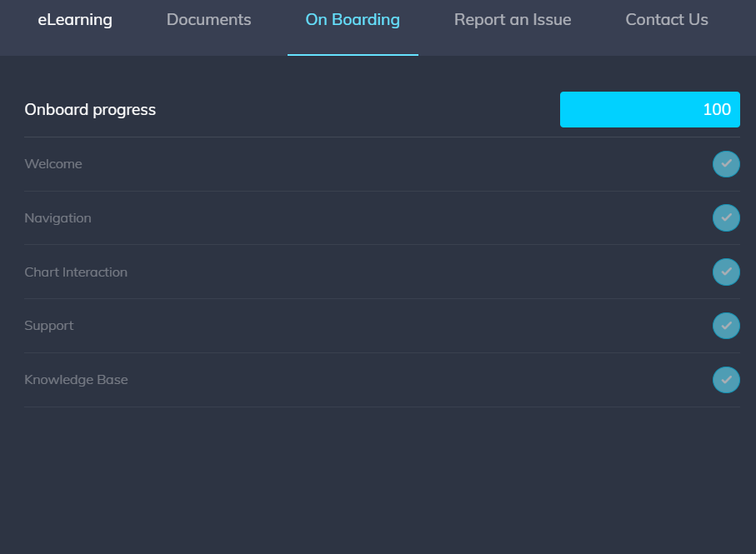Screen dimensions: 756x554
Task: Click the Welcome step checkmark icon
Action: click(x=726, y=164)
